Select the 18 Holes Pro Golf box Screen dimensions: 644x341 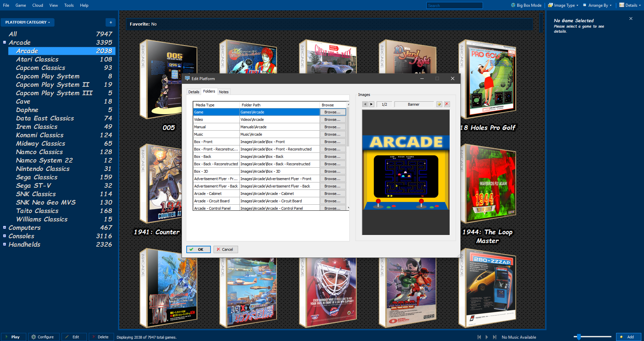487,79
